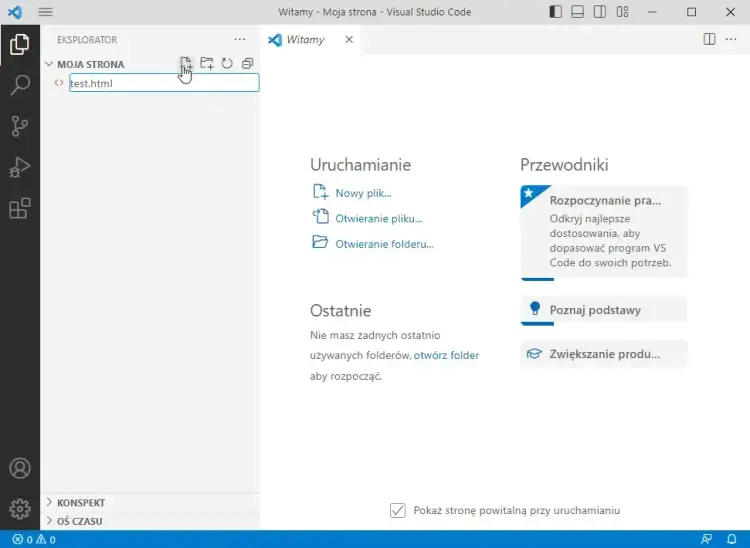Image resolution: width=750 pixels, height=548 pixels.
Task: Open the Poznaj podstawy walkthrough
Action: pos(604,310)
